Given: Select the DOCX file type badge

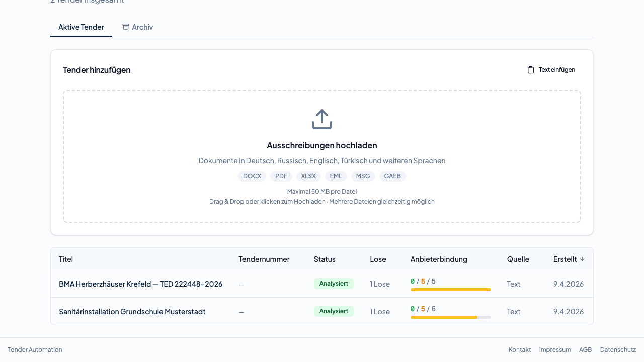Looking at the screenshot, I should pyautogui.click(x=252, y=176).
